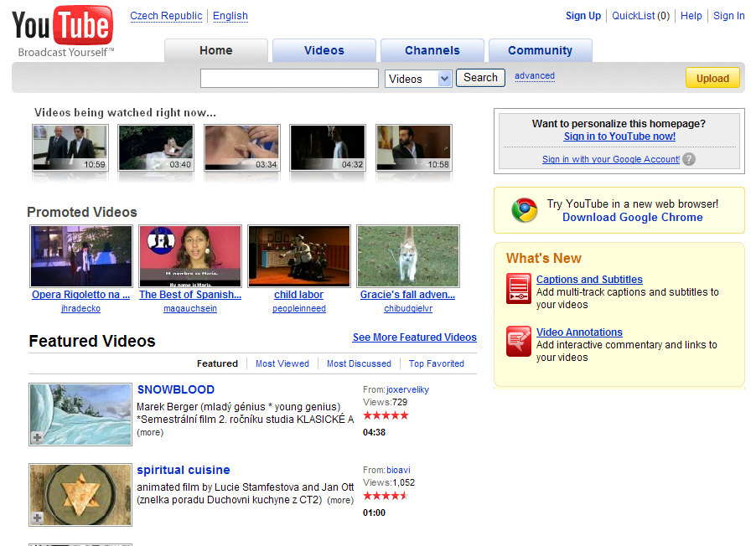Visit magauchsein channel link
The width and height of the screenshot is (756, 546).
190,308
